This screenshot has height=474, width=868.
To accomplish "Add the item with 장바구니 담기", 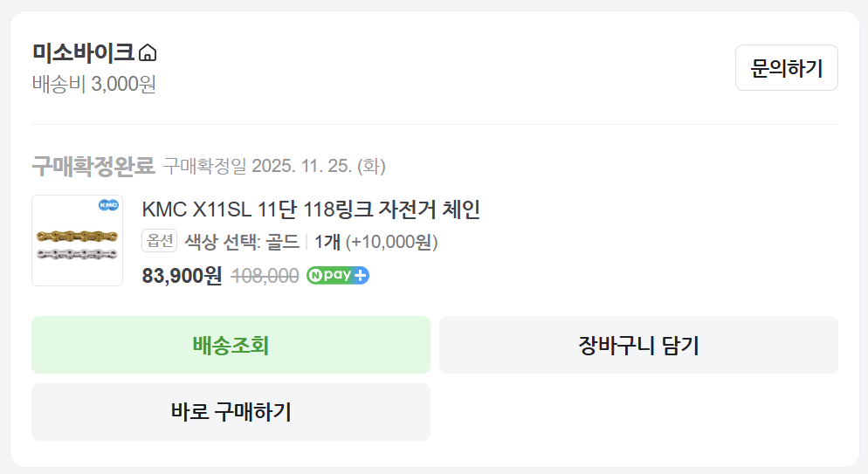I will click(x=638, y=345).
